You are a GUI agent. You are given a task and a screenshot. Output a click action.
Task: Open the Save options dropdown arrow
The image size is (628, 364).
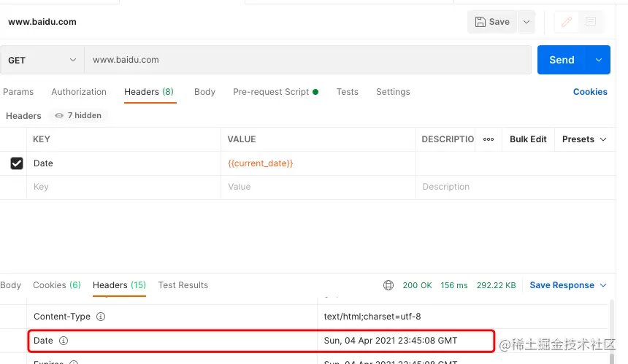pyautogui.click(x=526, y=22)
